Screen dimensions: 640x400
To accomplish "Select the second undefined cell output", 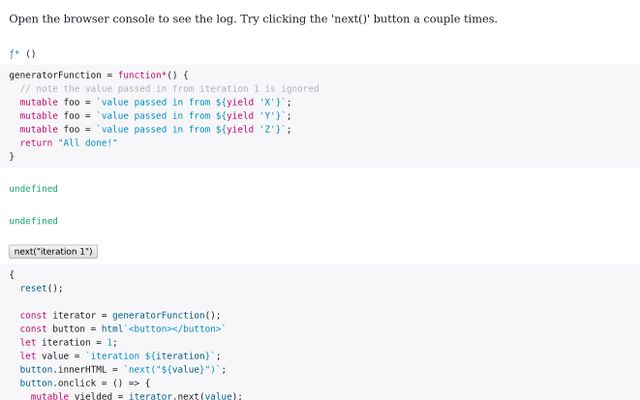I will (x=33, y=221).
